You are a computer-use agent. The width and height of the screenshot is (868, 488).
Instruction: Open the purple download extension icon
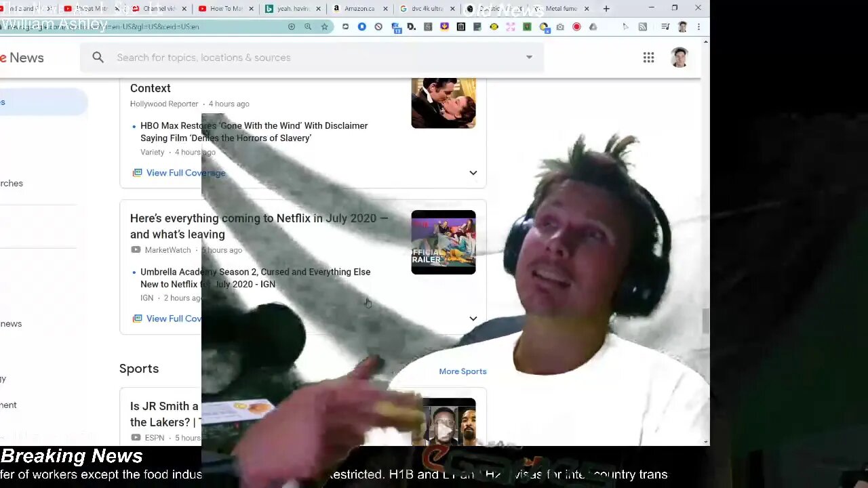(x=444, y=26)
